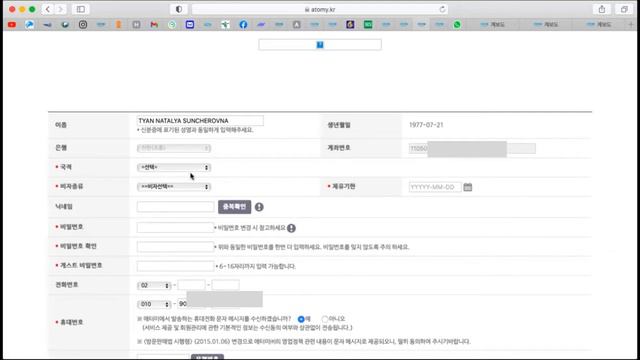Open the Share button in Safari toolbar

[x=602, y=9]
